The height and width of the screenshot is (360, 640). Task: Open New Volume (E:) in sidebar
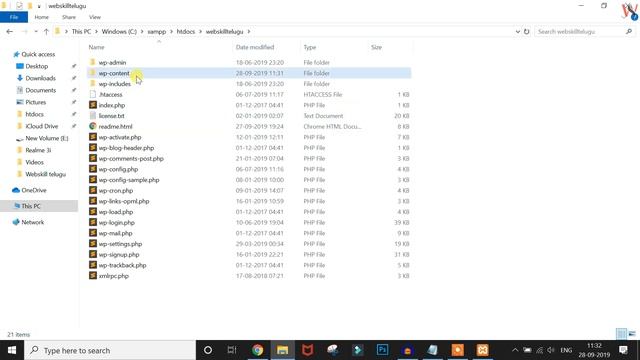(47, 138)
